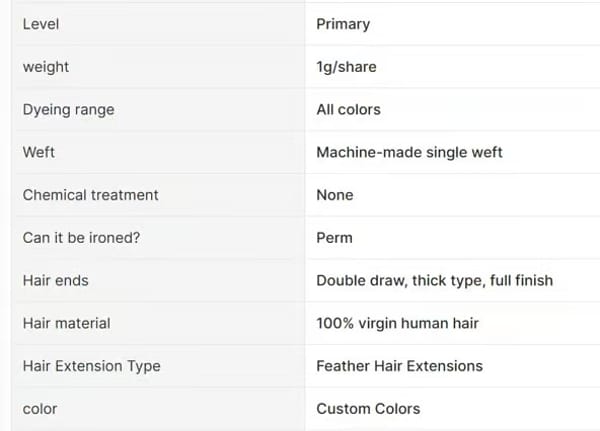This screenshot has width=600, height=431.
Task: Select "Double draw, thick type, full finish"
Action: (434, 281)
